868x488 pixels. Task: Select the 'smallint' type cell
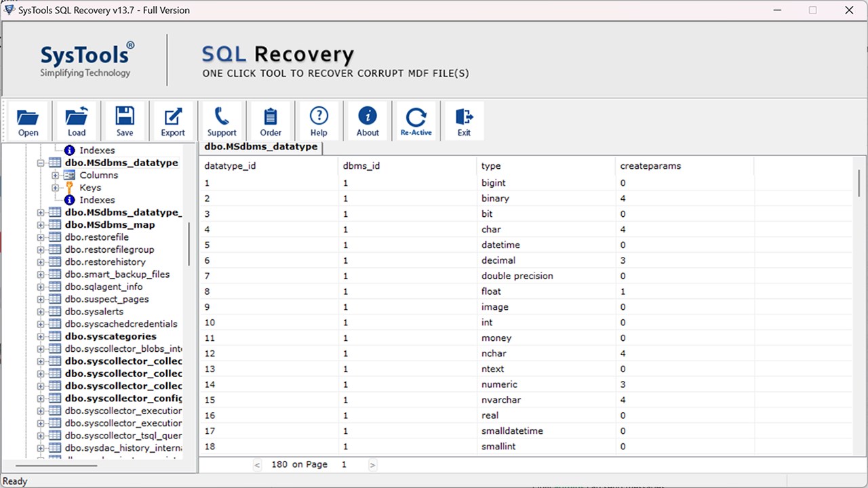[546, 447]
